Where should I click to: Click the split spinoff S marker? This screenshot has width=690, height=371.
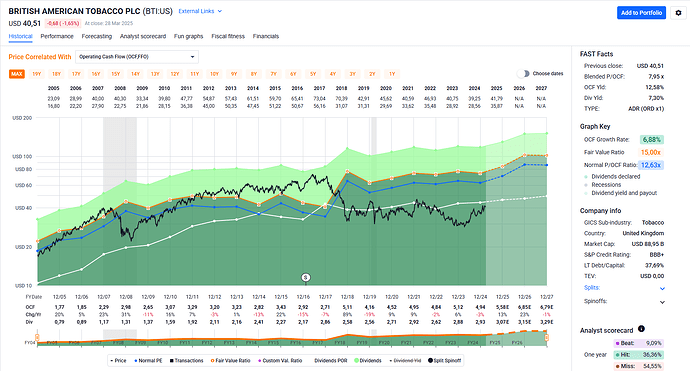[x=305, y=277]
